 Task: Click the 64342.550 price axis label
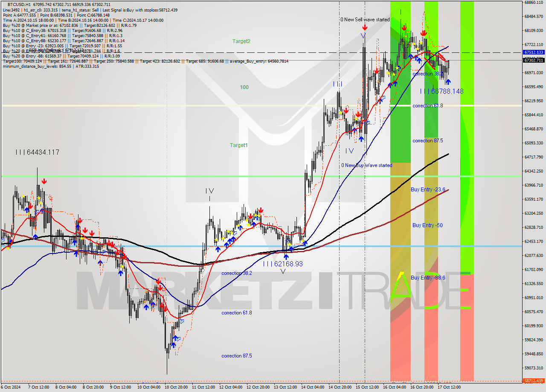(x=534, y=171)
